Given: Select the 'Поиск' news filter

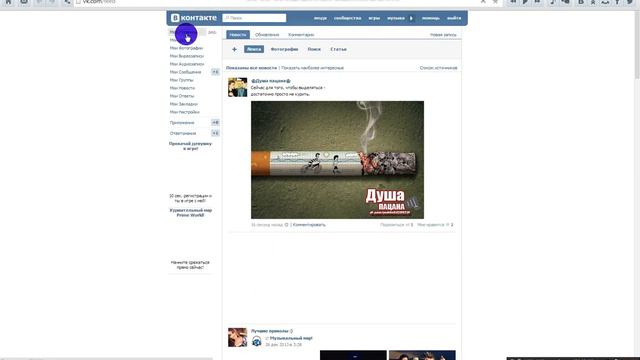Looking at the screenshot, I should pyautogui.click(x=314, y=49).
